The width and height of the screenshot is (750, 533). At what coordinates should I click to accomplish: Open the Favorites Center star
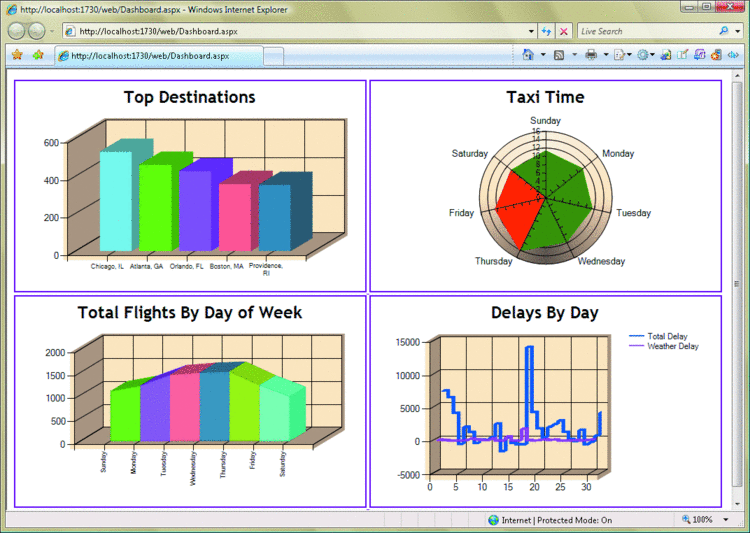17,55
